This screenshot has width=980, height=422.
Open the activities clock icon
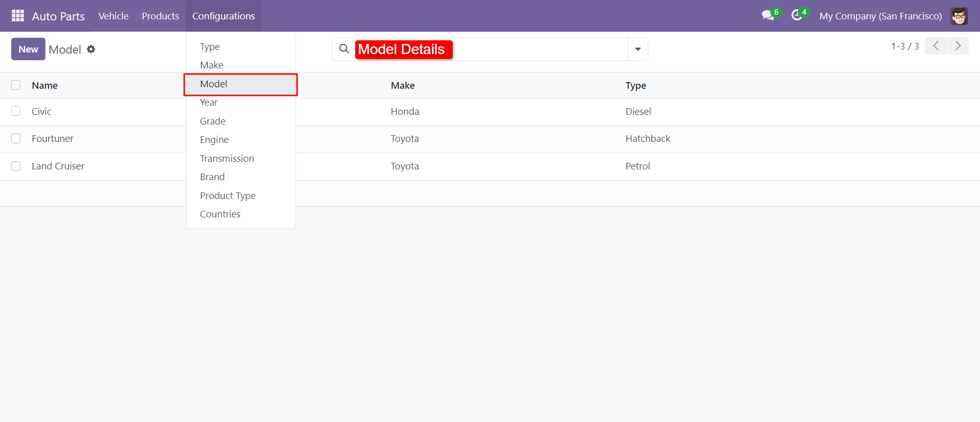tap(796, 16)
